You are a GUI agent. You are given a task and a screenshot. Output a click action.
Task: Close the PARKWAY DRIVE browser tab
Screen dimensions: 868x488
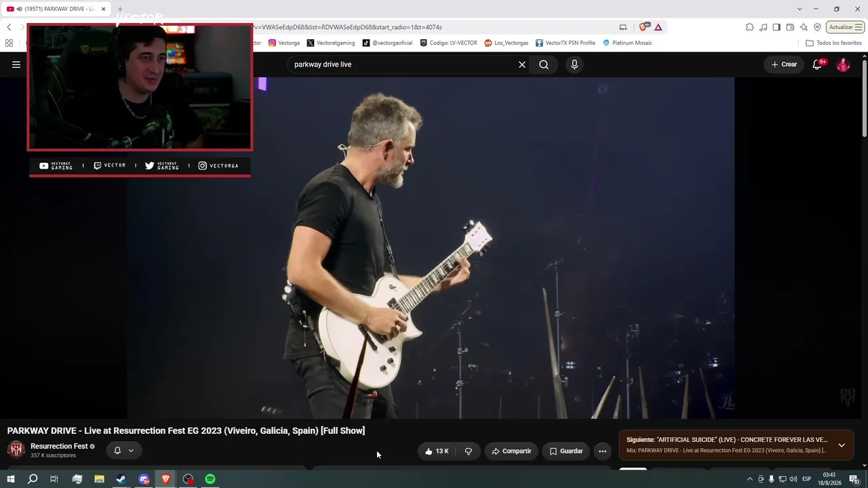(x=104, y=9)
